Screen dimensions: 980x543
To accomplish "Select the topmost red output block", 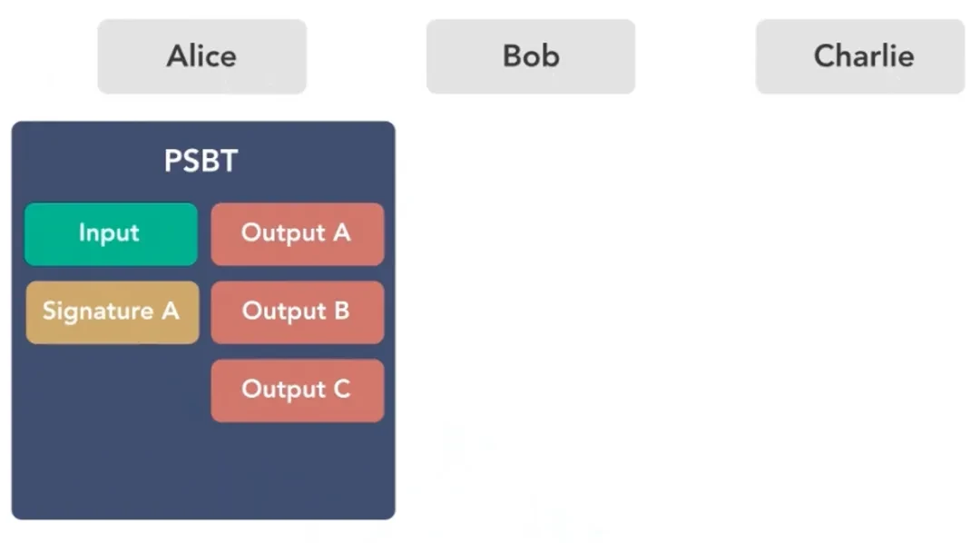I will pos(297,233).
